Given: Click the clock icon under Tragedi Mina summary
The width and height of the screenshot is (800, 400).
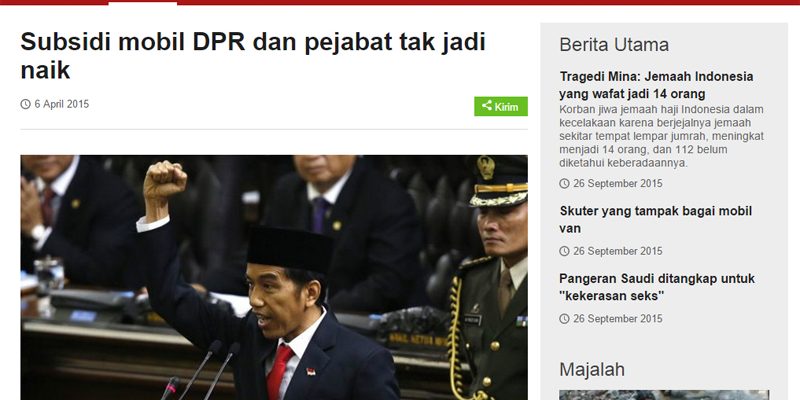Looking at the screenshot, I should [564, 183].
